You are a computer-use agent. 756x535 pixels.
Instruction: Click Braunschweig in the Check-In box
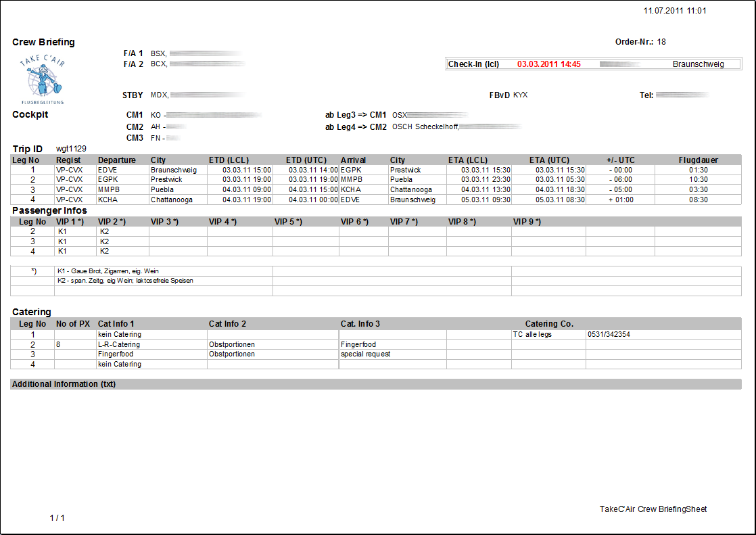(x=698, y=64)
